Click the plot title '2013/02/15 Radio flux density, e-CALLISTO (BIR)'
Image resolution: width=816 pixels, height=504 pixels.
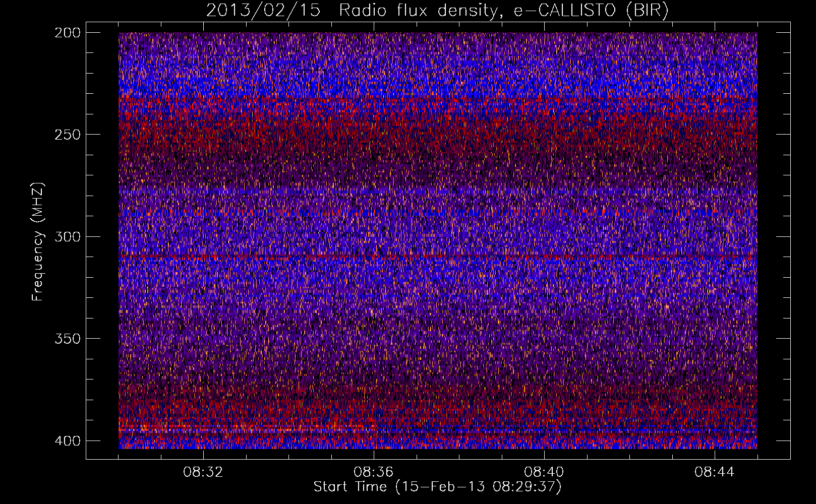click(x=437, y=11)
